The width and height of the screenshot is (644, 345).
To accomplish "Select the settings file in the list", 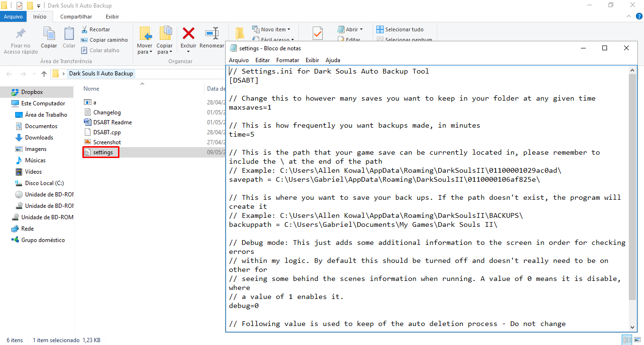I will point(103,152).
